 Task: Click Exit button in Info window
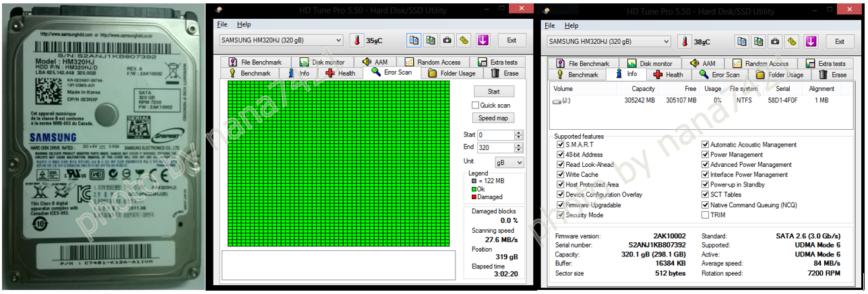click(839, 41)
